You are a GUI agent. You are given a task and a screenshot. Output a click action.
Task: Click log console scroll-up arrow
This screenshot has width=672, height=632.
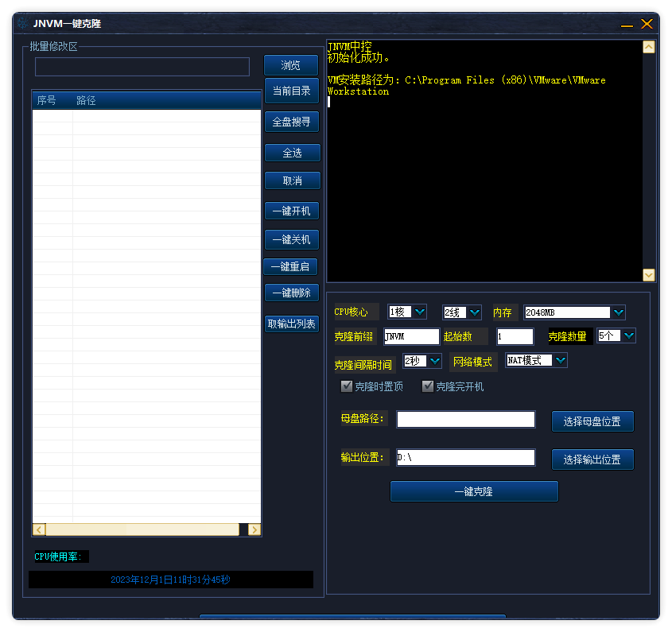click(x=648, y=47)
